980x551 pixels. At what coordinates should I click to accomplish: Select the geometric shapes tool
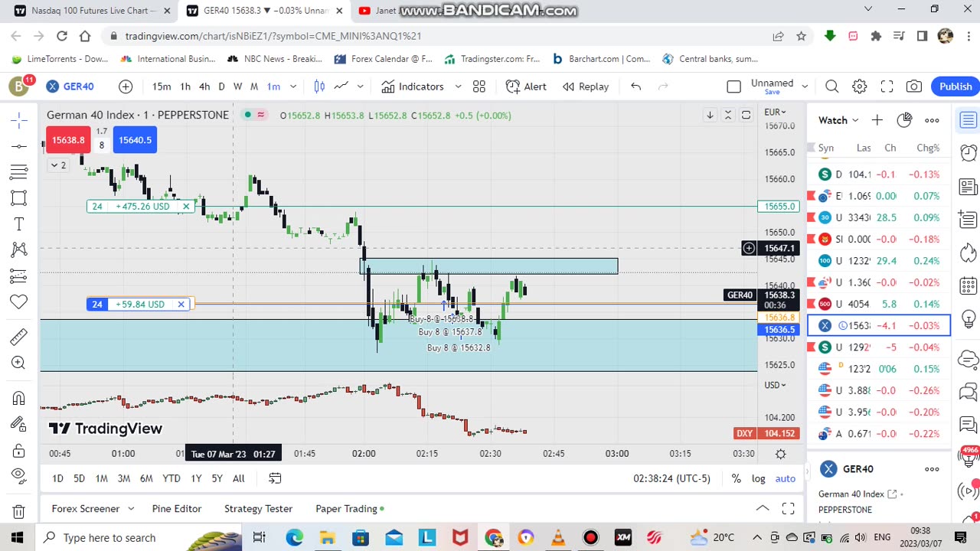pos(19,197)
